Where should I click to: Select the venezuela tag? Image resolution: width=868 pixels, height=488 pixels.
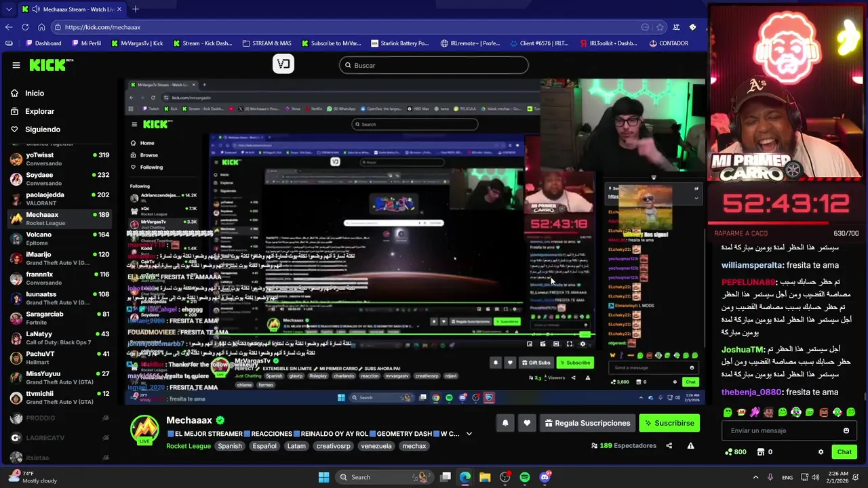(376, 446)
